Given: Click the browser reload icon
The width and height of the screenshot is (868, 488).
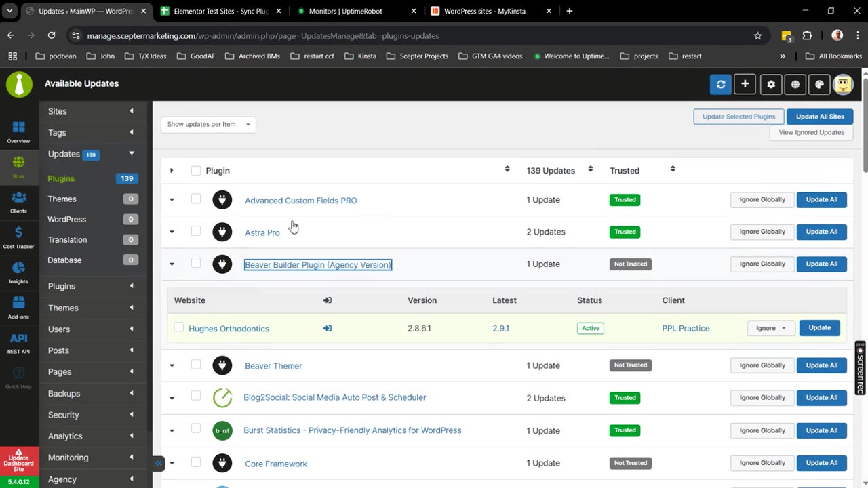Looking at the screenshot, I should (x=51, y=35).
